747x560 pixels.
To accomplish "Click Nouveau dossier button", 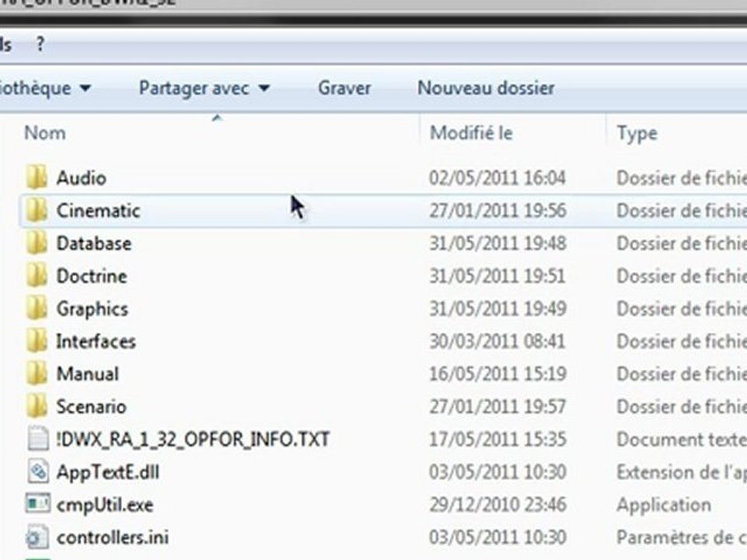I will pyautogui.click(x=486, y=88).
